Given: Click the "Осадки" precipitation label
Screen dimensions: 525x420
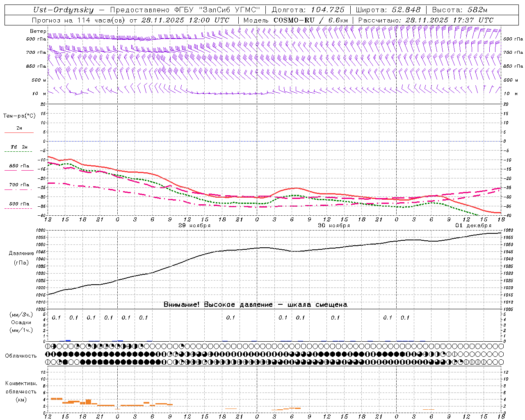Looking at the screenshot, I should pyautogui.click(x=21, y=322).
